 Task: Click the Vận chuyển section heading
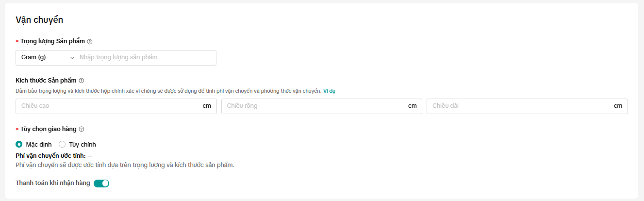pyautogui.click(x=39, y=20)
